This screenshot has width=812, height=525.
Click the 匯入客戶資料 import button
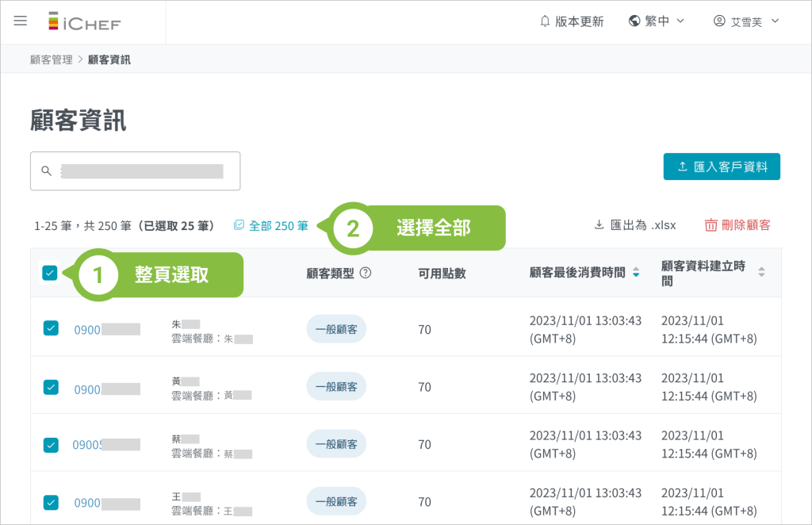[x=722, y=167]
